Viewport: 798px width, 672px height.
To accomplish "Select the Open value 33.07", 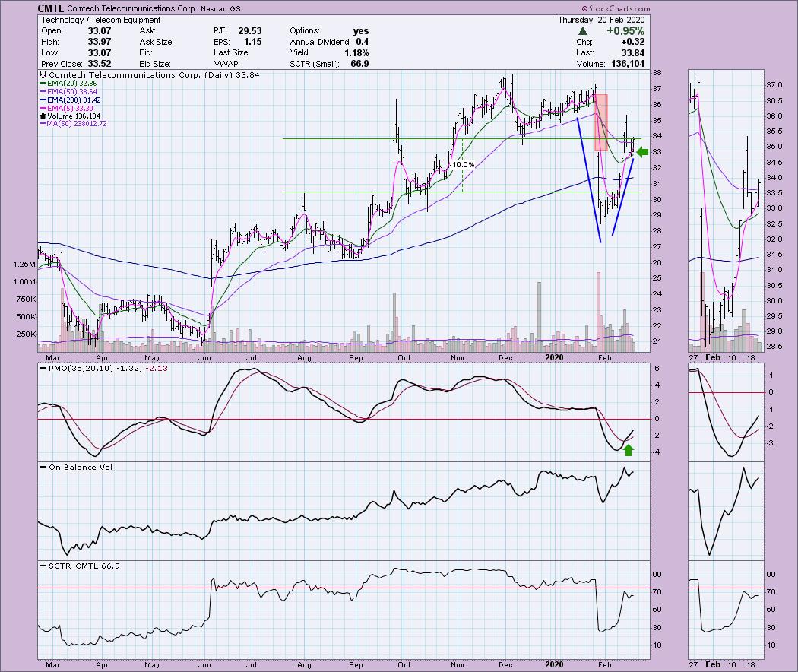I will (x=100, y=31).
